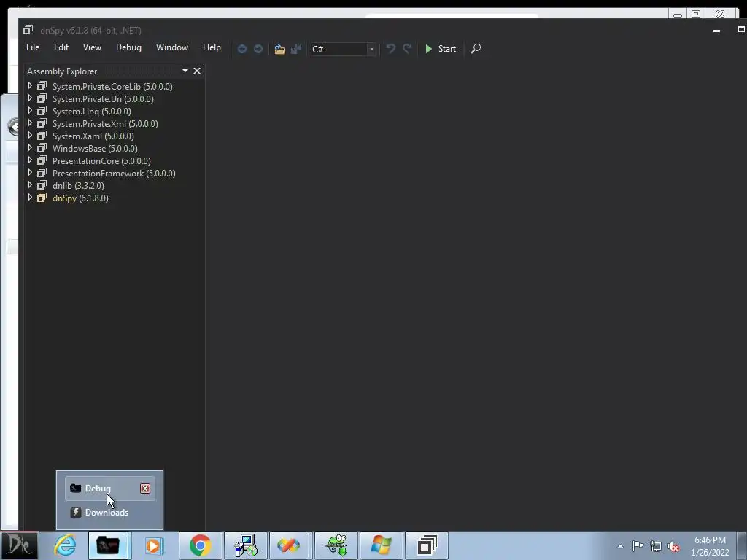
Task: Open the Window menu
Action: 172,47
